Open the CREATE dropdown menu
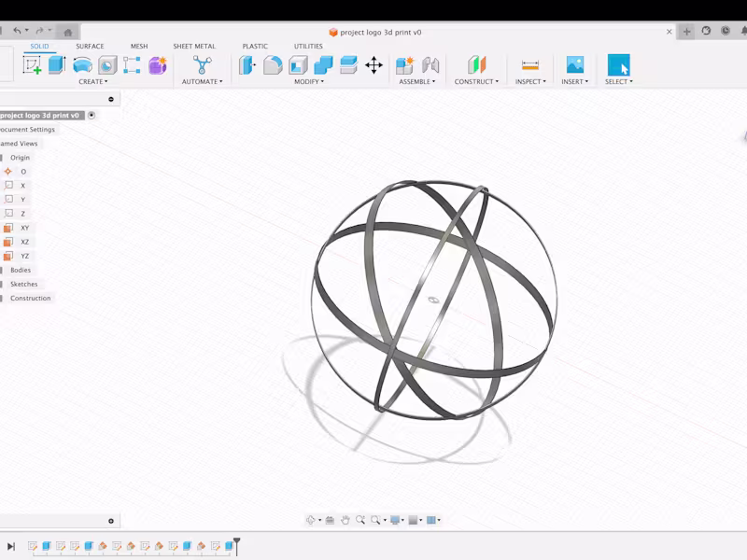Viewport: 747px width, 560px height. (x=92, y=82)
